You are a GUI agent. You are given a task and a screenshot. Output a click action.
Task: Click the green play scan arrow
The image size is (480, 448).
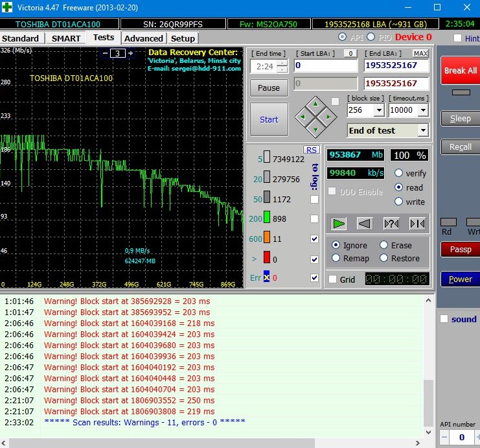[x=339, y=224]
